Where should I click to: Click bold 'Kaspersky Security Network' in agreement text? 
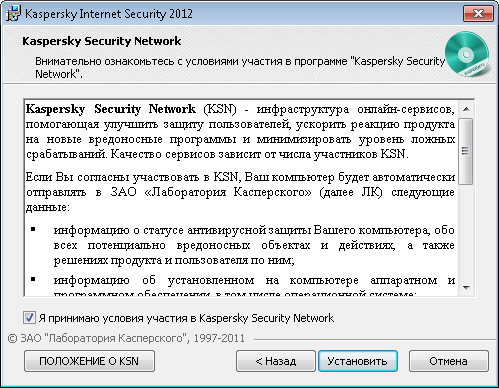[110, 109]
